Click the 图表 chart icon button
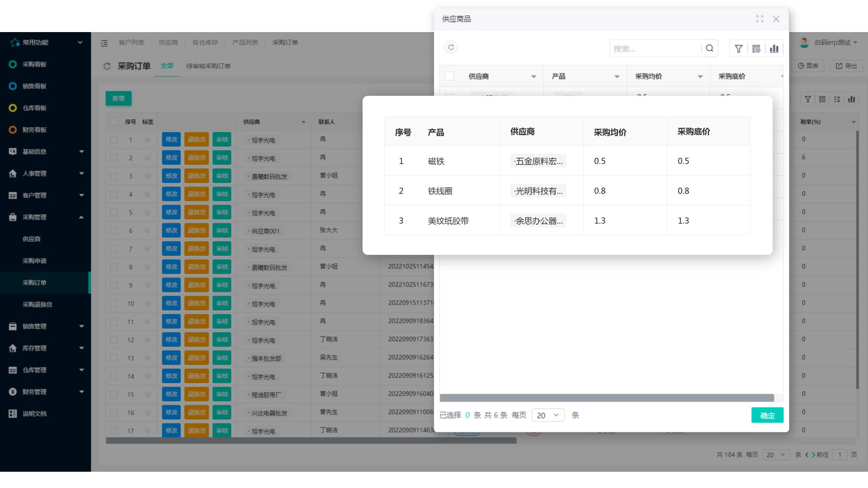Screen dimensions: 868x488 (809, 66)
